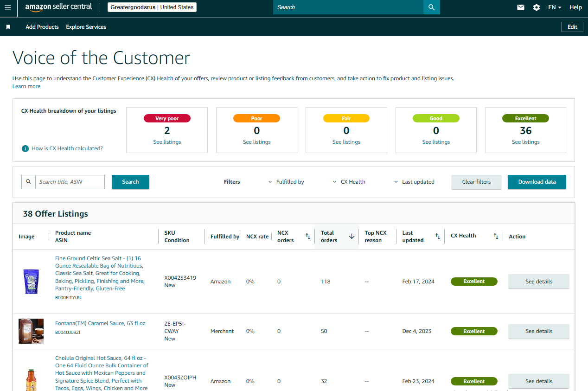See details for Celtic Sea Salt listing
The height and width of the screenshot is (391, 588).
tap(539, 282)
